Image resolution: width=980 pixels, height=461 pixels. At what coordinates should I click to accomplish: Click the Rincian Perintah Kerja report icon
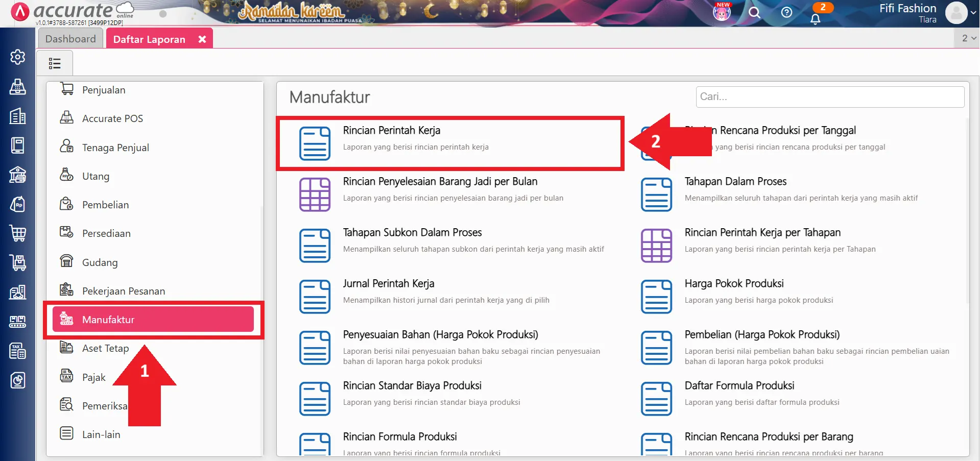(315, 143)
